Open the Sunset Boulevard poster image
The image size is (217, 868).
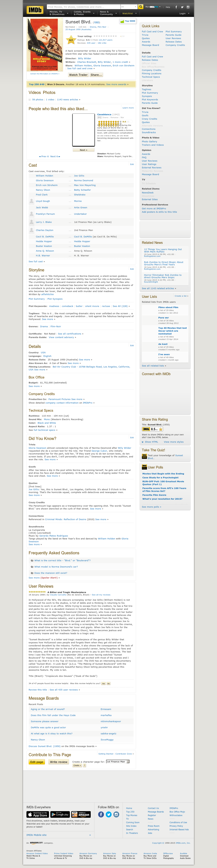pos(45,45)
